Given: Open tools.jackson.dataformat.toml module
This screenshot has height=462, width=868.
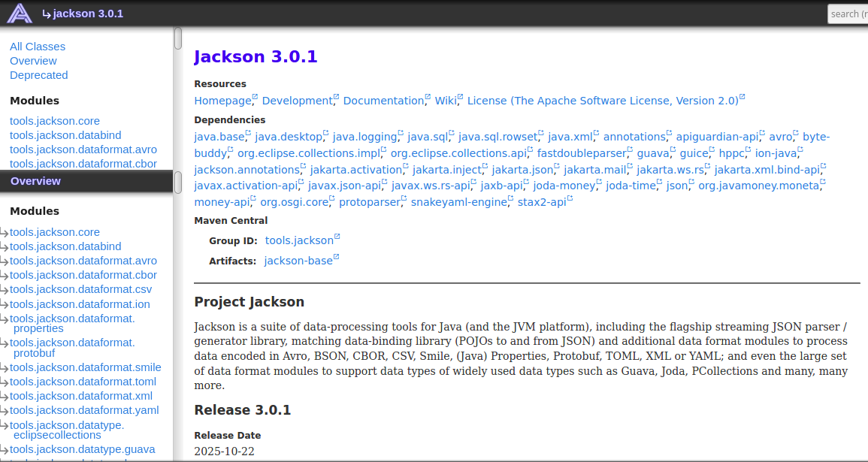Looking at the screenshot, I should [x=83, y=382].
